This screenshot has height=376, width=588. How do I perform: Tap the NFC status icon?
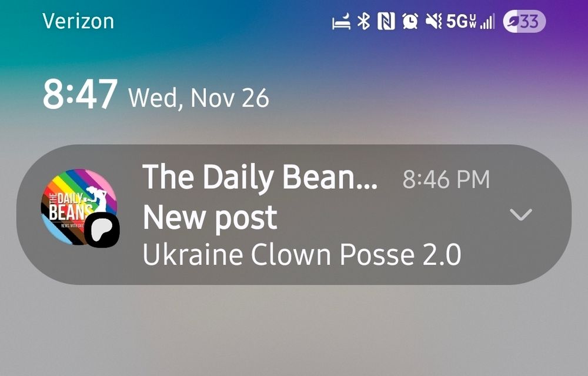tap(386, 21)
